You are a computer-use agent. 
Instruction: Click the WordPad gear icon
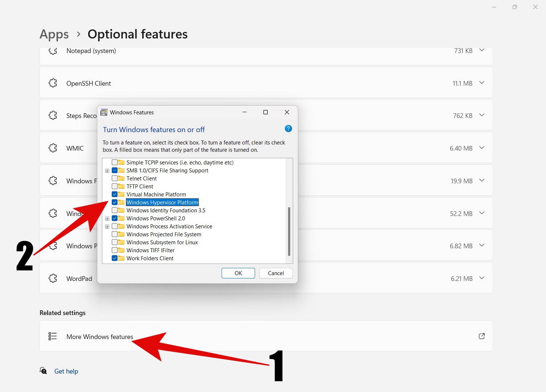[53, 278]
